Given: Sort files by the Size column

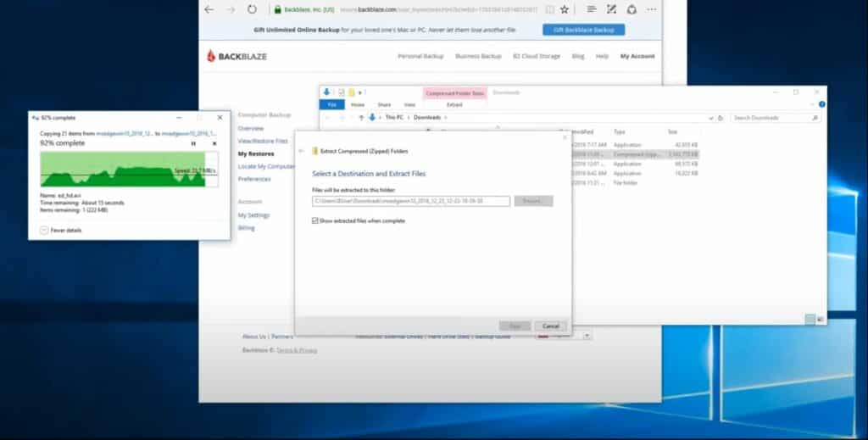Looking at the screenshot, I should coord(672,132).
